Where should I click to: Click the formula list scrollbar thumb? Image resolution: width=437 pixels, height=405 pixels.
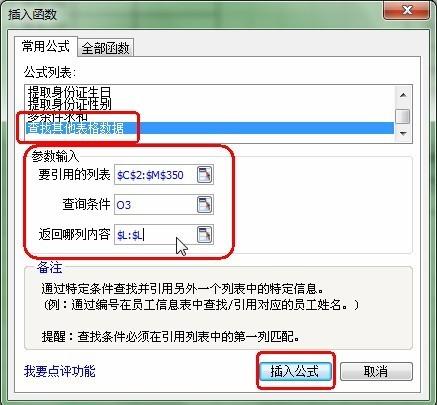(x=403, y=116)
